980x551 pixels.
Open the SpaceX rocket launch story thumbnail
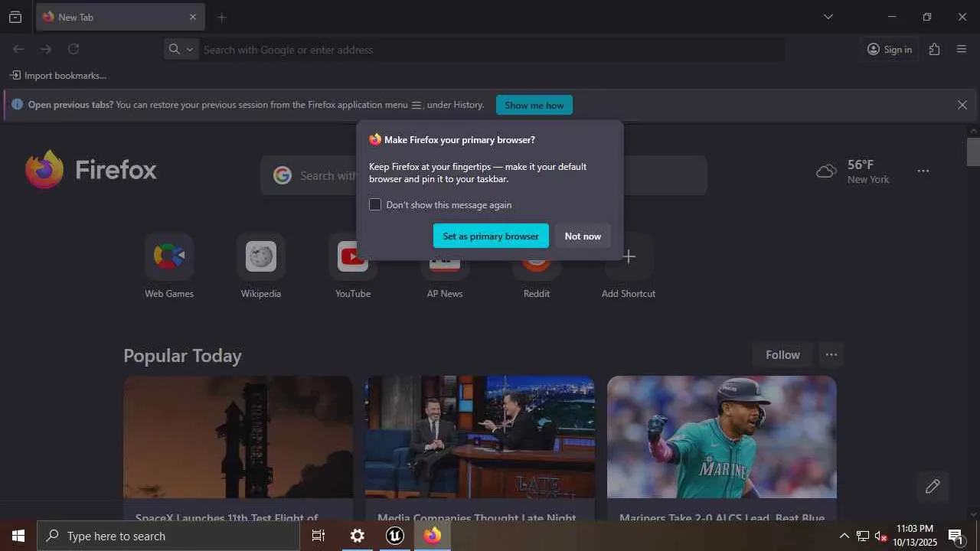coord(238,437)
